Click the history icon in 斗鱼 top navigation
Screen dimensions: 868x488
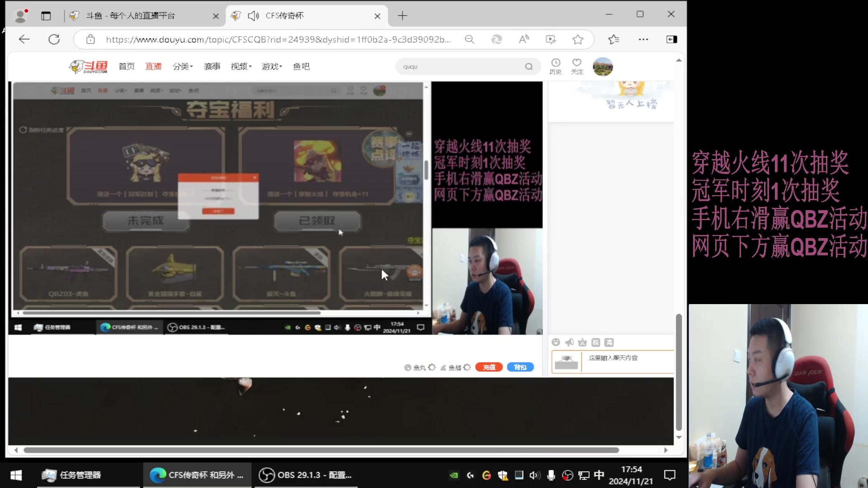555,66
